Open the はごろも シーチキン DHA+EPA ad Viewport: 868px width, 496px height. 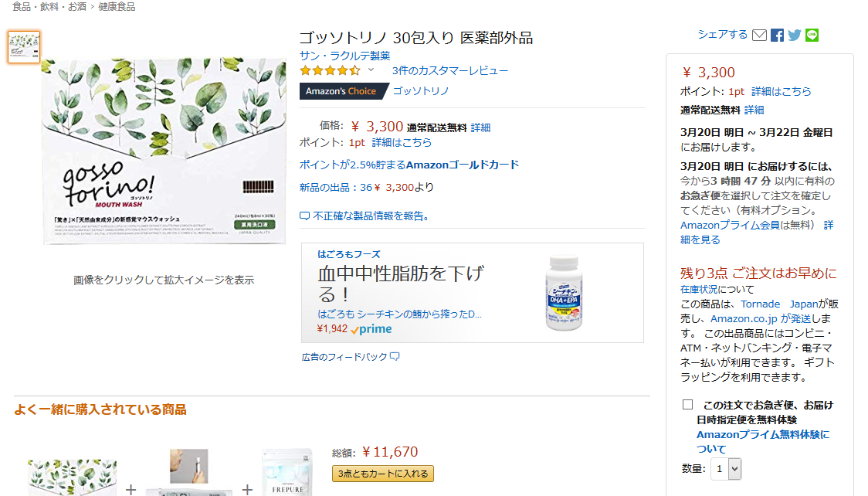pyautogui.click(x=472, y=292)
